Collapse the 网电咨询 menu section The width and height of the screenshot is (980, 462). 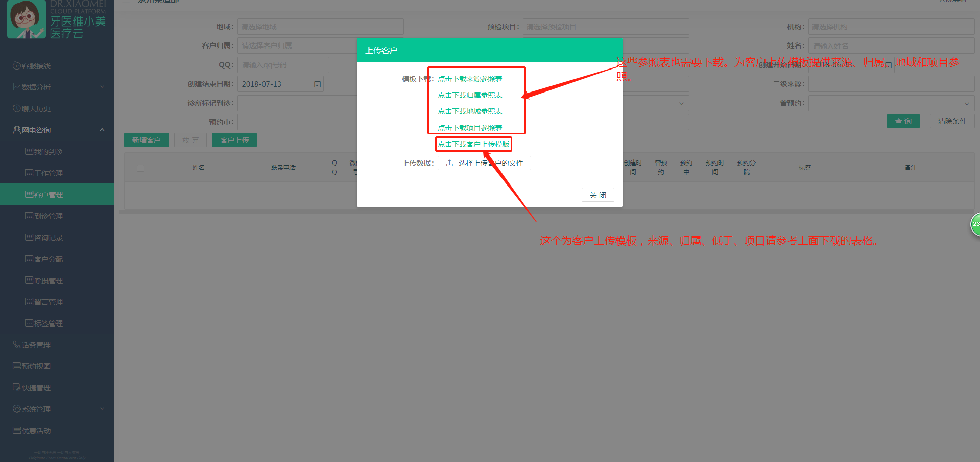point(102,130)
